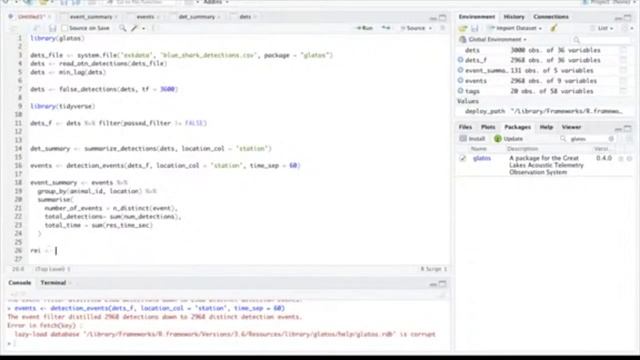The image size is (640, 360).
Task: Load workspace using the folder icon in Environment
Action: [462, 28]
